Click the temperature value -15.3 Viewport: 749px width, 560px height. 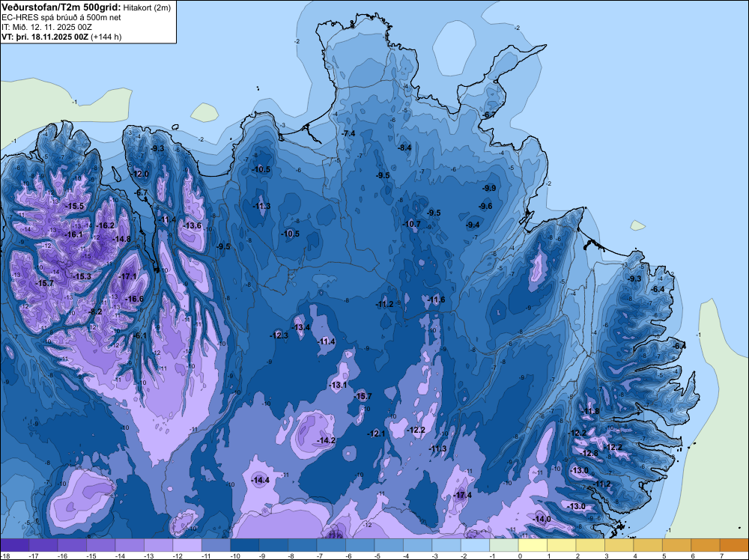82,276
